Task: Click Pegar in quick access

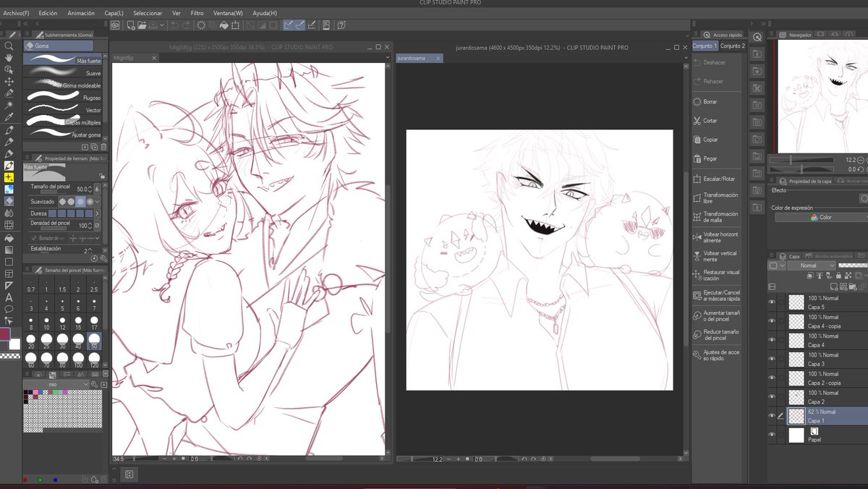Action: pos(705,158)
